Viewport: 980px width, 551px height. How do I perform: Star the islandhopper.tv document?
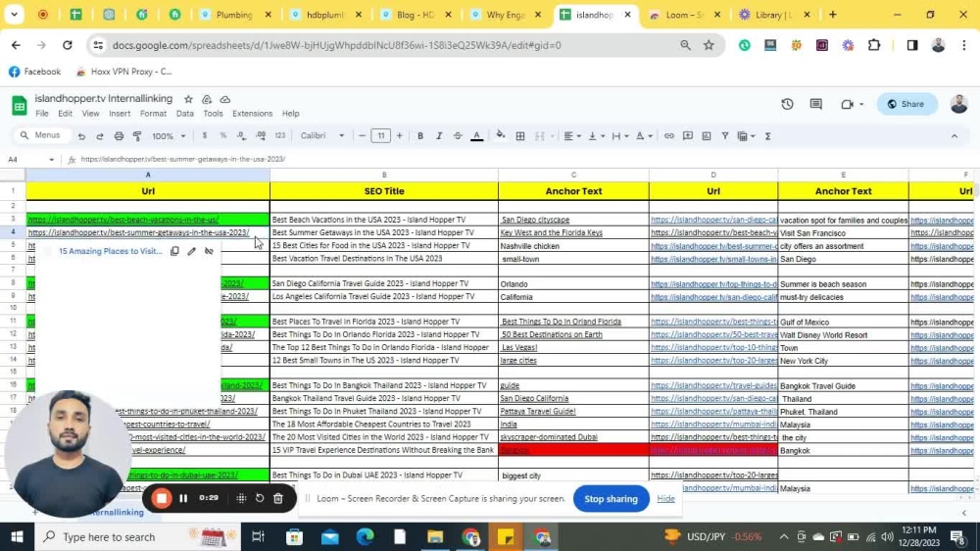[188, 99]
